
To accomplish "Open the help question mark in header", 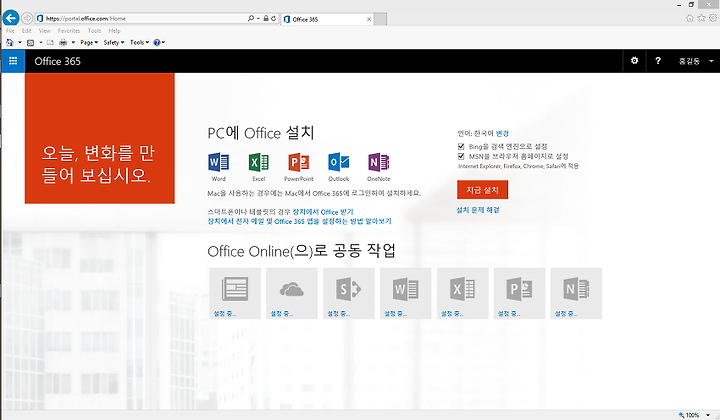I will (x=658, y=61).
